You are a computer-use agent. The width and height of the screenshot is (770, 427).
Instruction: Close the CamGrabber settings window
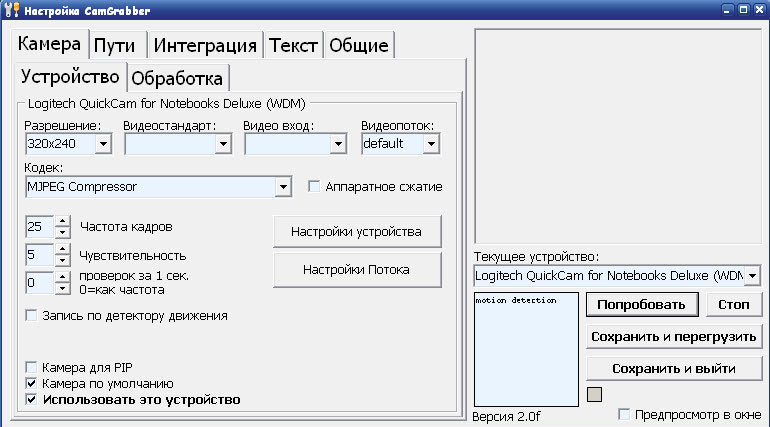tap(760, 9)
